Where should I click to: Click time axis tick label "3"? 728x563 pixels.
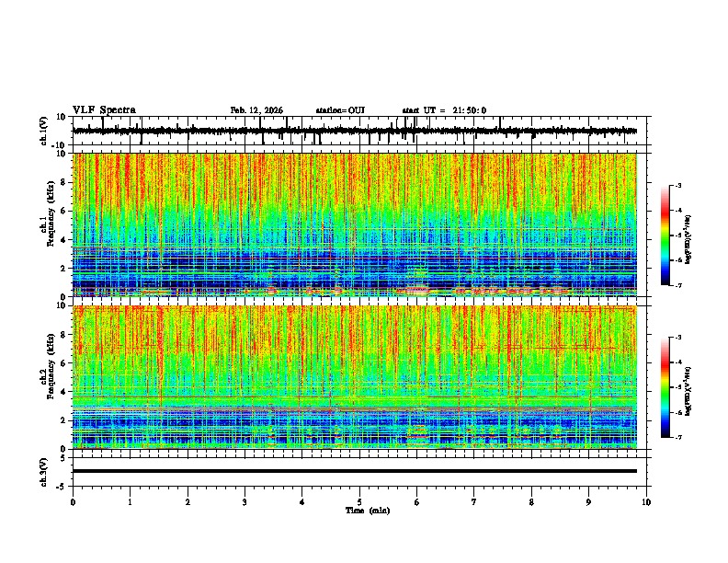[245, 502]
